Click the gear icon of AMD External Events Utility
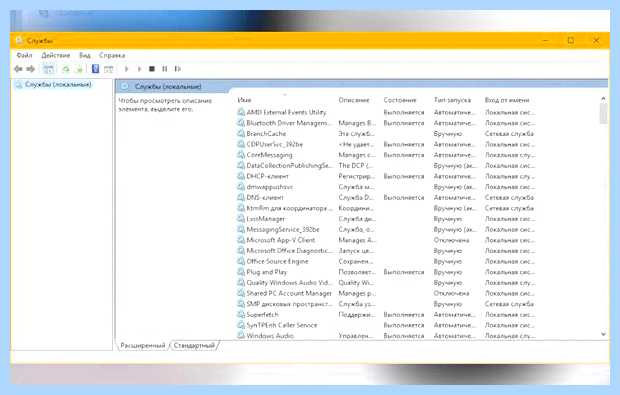 click(x=241, y=112)
